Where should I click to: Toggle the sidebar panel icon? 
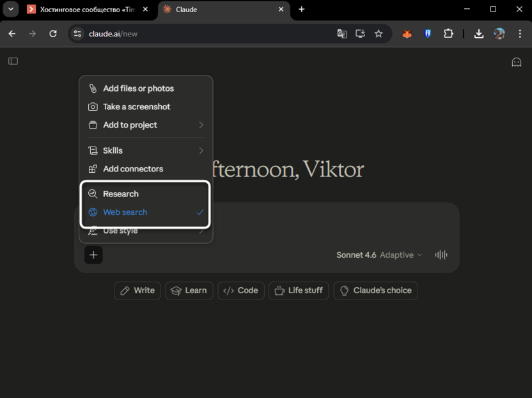(13, 61)
